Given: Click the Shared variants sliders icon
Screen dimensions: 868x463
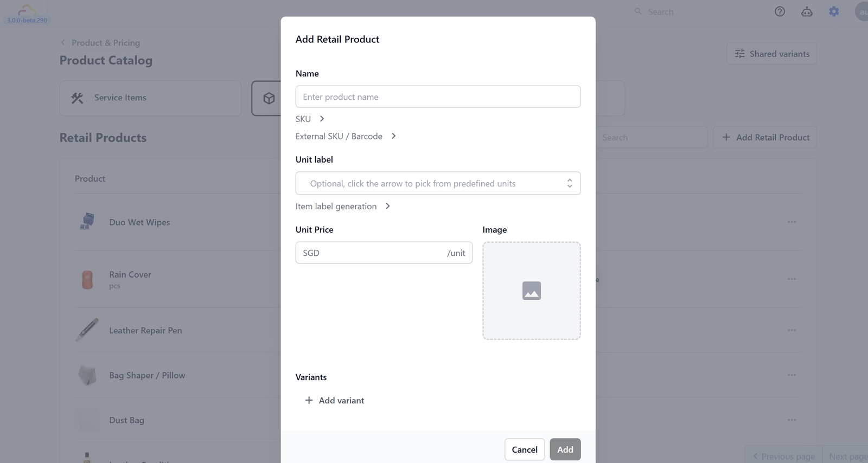Looking at the screenshot, I should click(x=740, y=54).
